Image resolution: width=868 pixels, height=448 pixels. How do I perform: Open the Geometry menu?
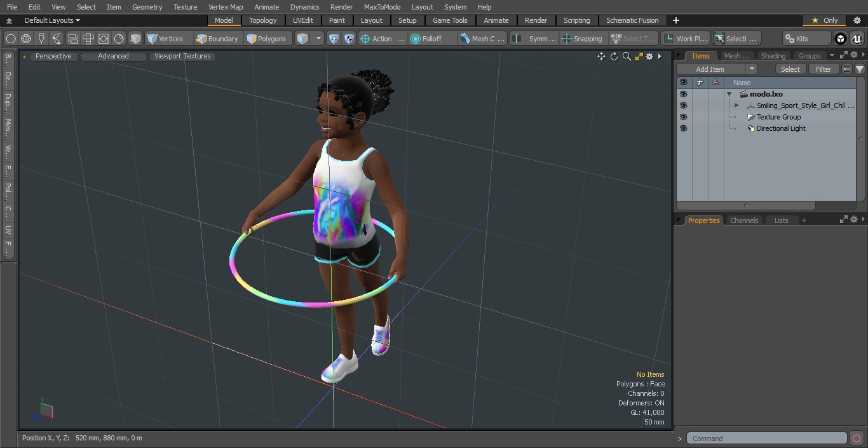click(x=147, y=7)
